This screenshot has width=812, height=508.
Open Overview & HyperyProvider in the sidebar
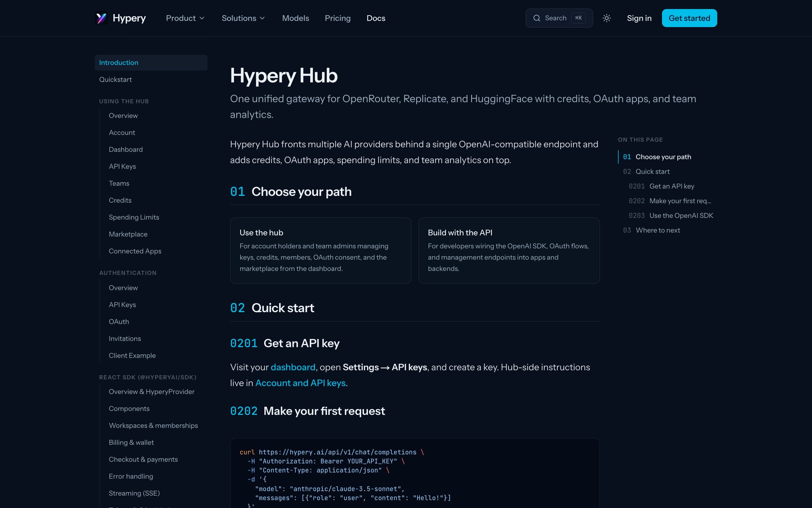pos(152,392)
